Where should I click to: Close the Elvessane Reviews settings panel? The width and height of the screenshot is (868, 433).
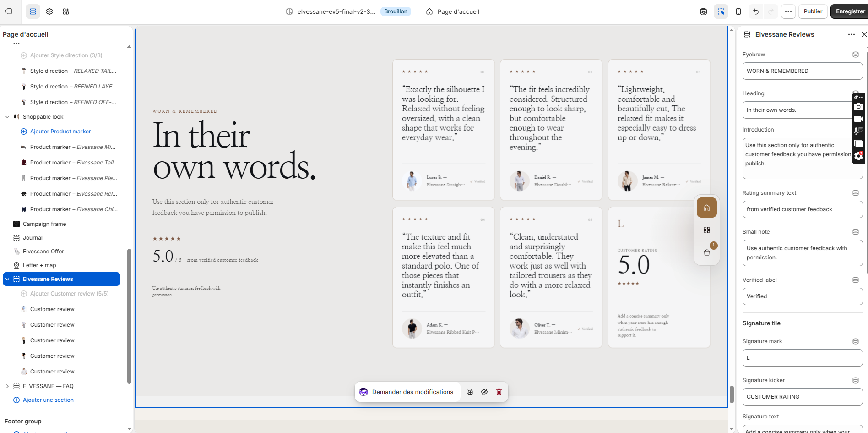864,34
